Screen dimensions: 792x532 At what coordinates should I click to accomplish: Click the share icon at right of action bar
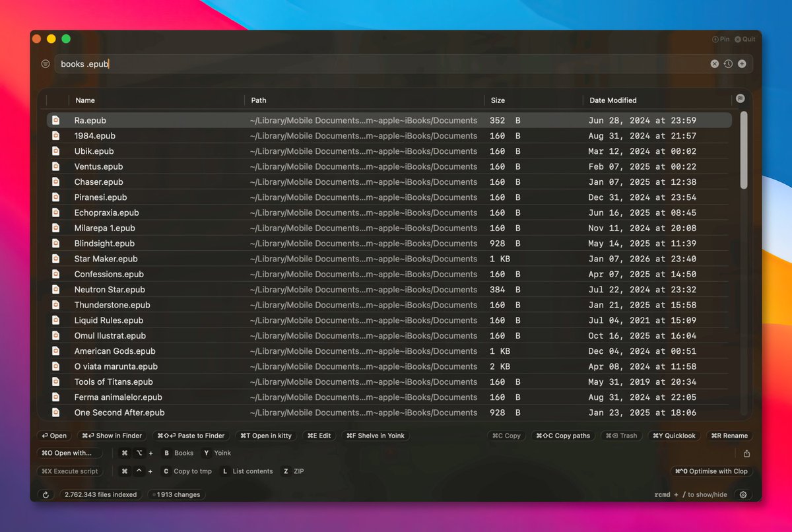tap(746, 453)
